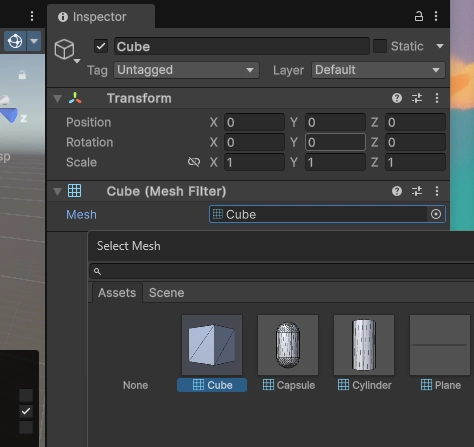Select None in the mesh list
This screenshot has width=474, height=447.
coord(135,385)
